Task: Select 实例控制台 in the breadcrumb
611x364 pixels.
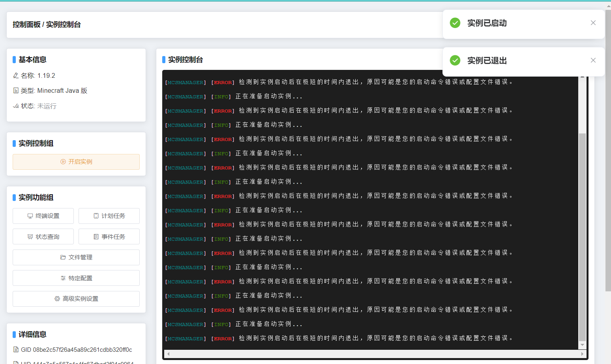Action: (x=63, y=24)
